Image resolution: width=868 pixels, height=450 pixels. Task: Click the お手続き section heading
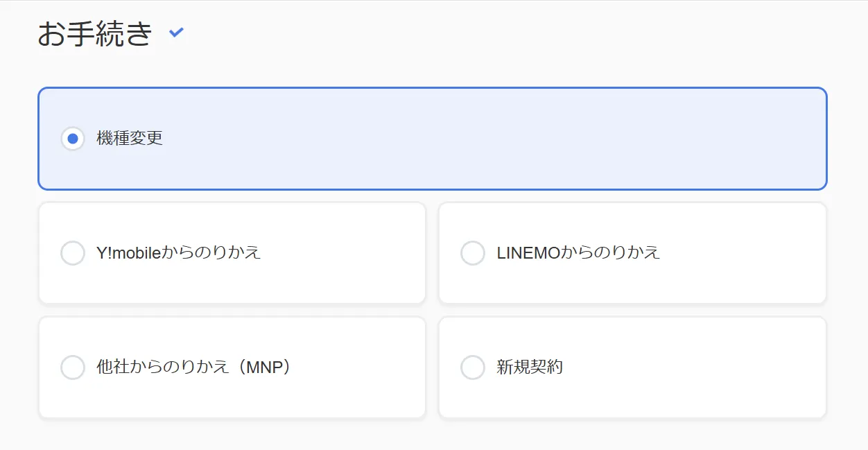point(95,33)
